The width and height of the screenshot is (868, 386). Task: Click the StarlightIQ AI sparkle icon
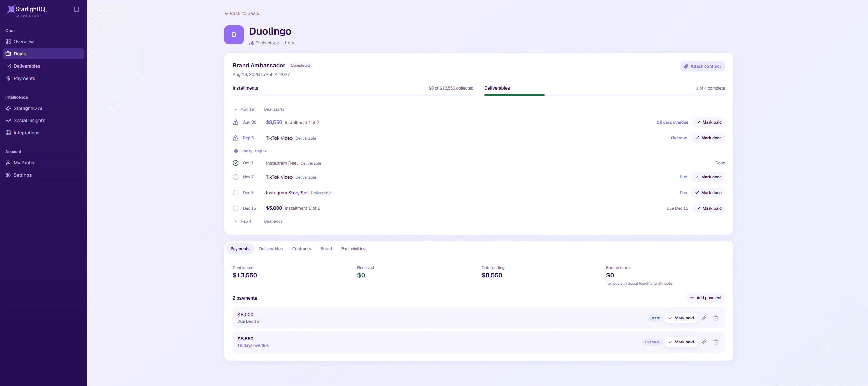(x=8, y=108)
